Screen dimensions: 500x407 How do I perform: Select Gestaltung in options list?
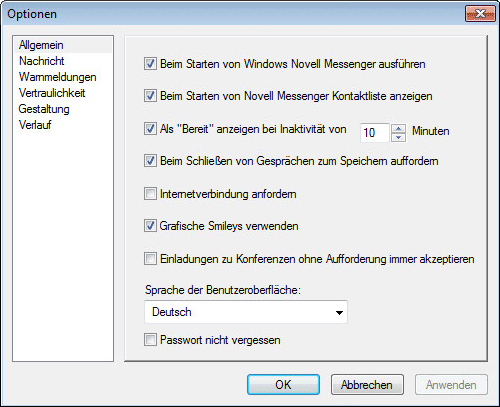click(44, 109)
